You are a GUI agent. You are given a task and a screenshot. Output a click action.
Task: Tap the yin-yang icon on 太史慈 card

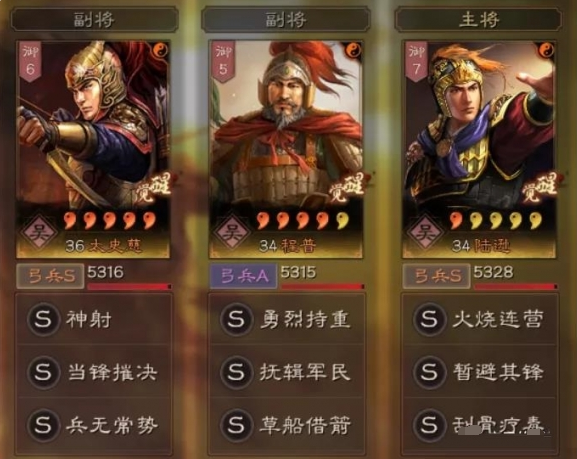coord(160,49)
